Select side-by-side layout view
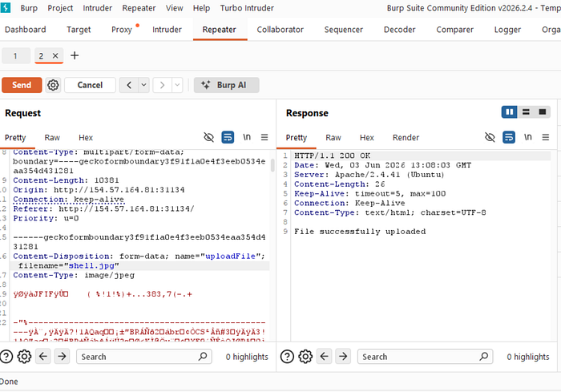The width and height of the screenshot is (561, 392). [x=510, y=112]
